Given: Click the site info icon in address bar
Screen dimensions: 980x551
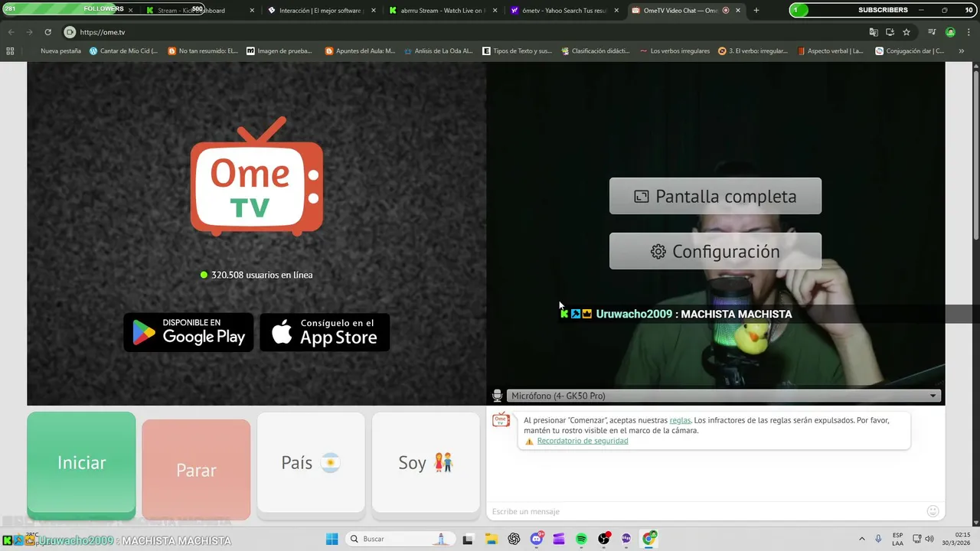Looking at the screenshot, I should [x=70, y=32].
